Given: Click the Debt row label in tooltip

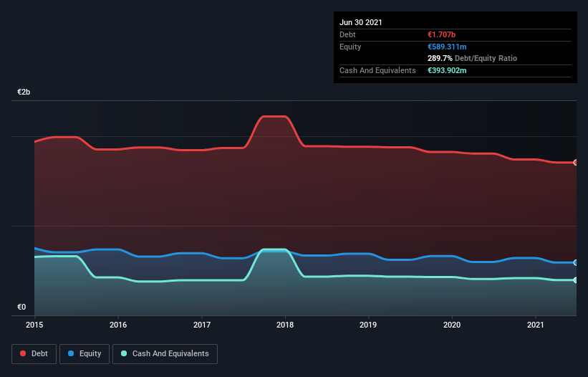Looking at the screenshot, I should pyautogui.click(x=347, y=34).
